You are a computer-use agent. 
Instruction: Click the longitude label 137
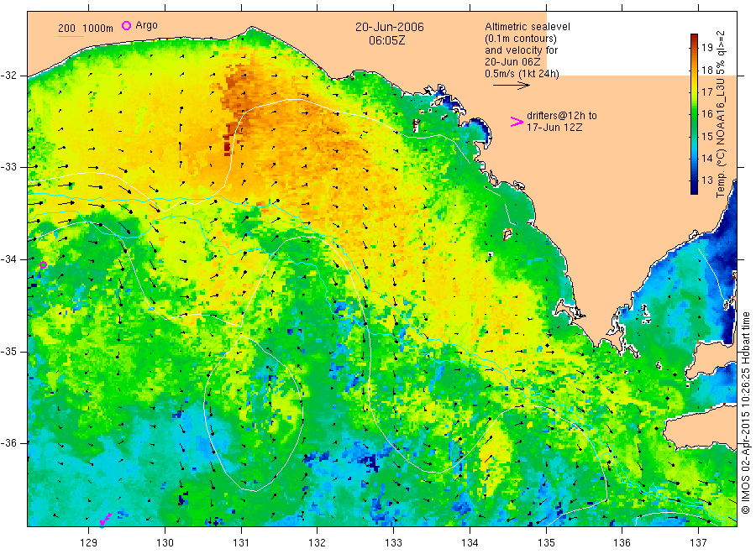[x=699, y=543]
